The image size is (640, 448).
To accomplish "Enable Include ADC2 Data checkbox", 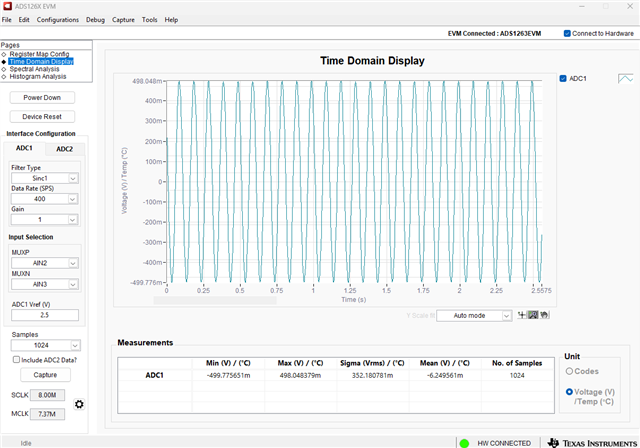I will click(x=16, y=359).
